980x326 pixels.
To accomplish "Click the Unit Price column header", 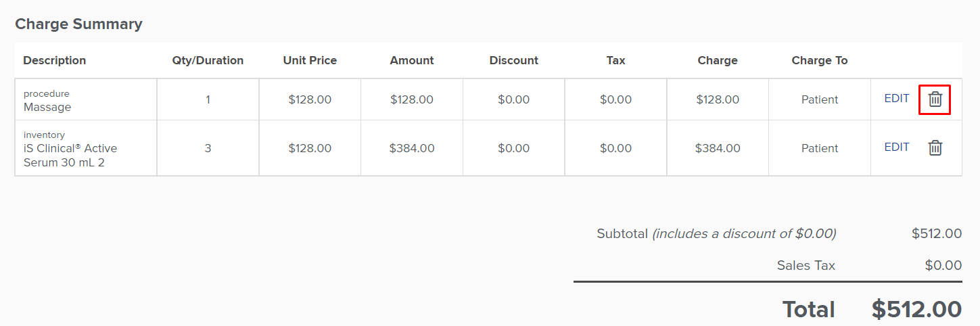I will 310,60.
